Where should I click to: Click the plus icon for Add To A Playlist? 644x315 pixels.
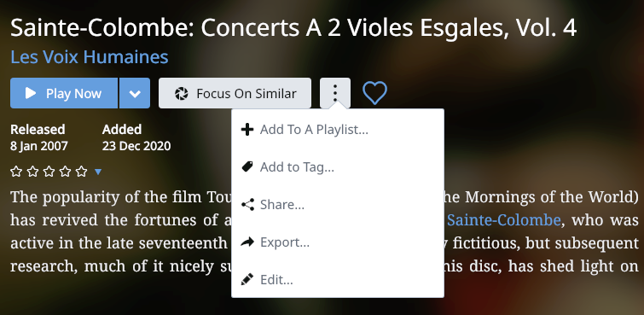(x=247, y=130)
